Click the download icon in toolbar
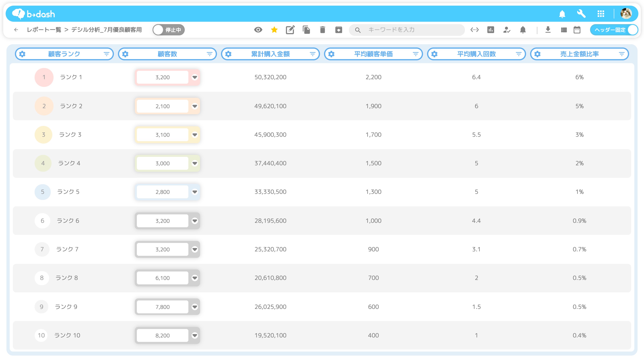Screen dimensions: 644x362 coord(548,30)
